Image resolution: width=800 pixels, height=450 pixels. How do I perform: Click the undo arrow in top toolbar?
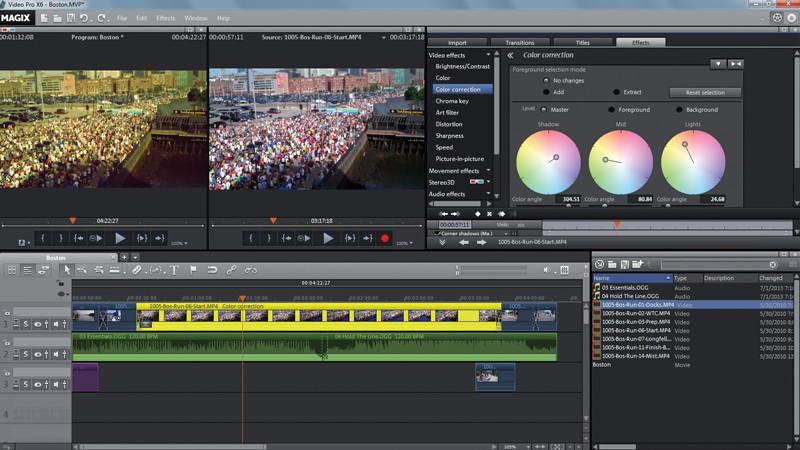click(83, 18)
